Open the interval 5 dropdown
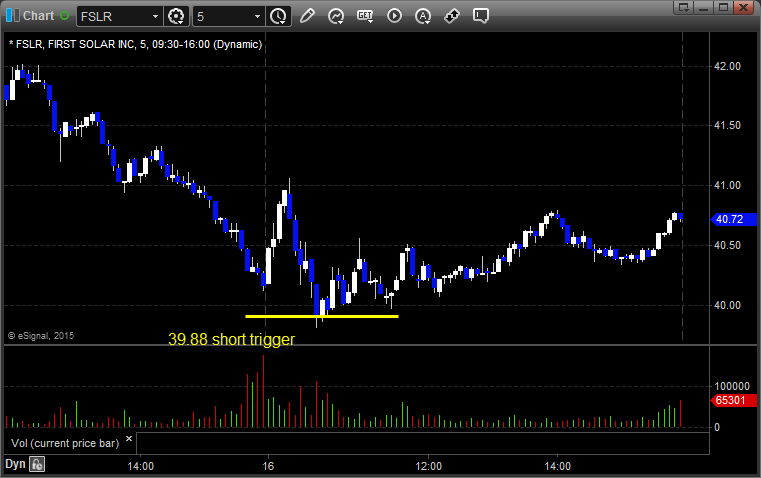 (257, 16)
